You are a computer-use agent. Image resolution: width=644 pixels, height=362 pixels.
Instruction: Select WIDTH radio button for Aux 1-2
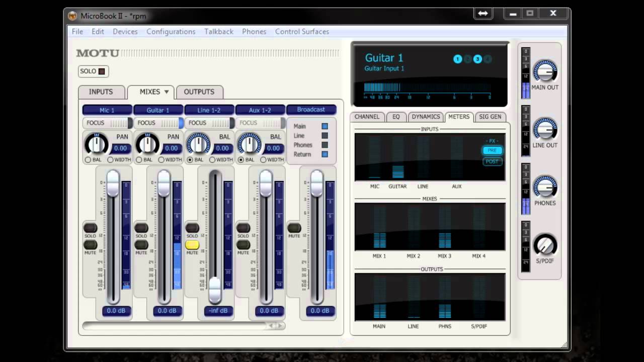tap(263, 160)
